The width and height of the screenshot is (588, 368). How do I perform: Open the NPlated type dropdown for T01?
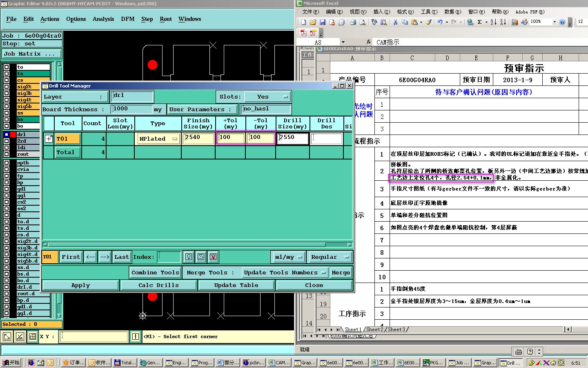click(x=158, y=139)
